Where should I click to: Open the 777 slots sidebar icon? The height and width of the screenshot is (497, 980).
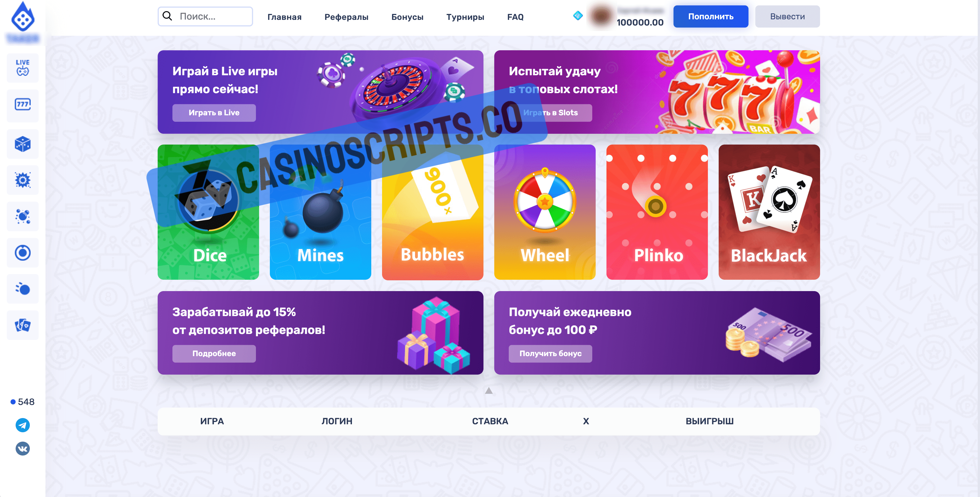[x=22, y=104]
